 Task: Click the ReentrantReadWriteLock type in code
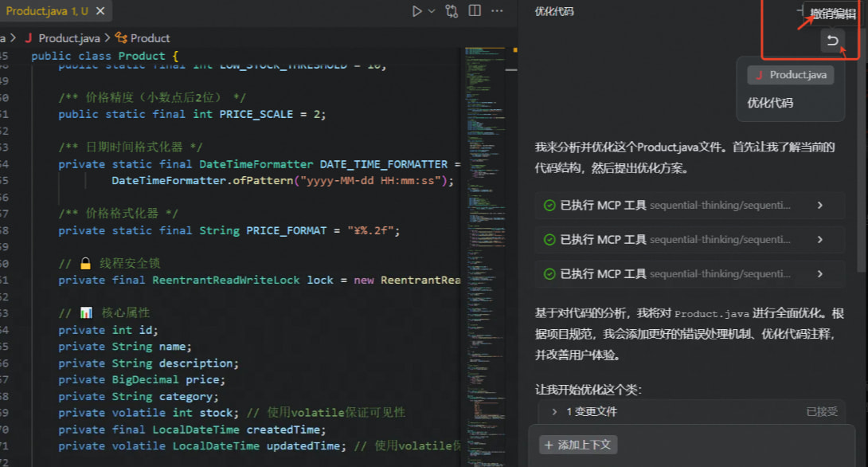[x=226, y=281]
